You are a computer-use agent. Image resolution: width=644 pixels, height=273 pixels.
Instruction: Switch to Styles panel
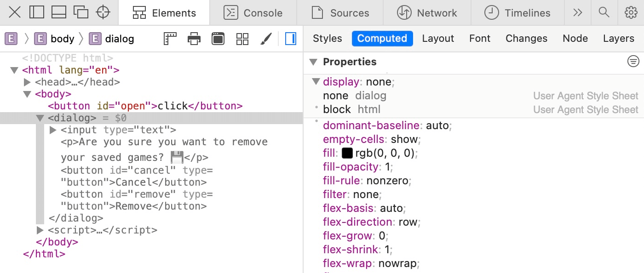coord(328,39)
